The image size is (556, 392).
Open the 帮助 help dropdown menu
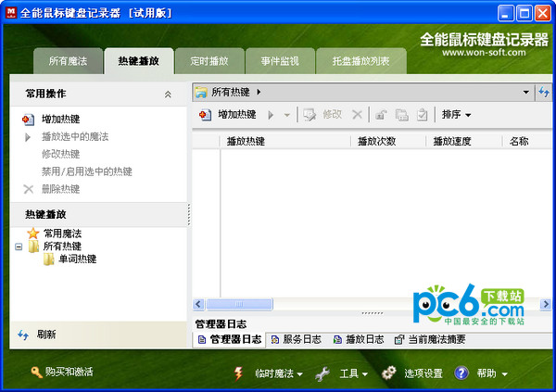pos(492,373)
